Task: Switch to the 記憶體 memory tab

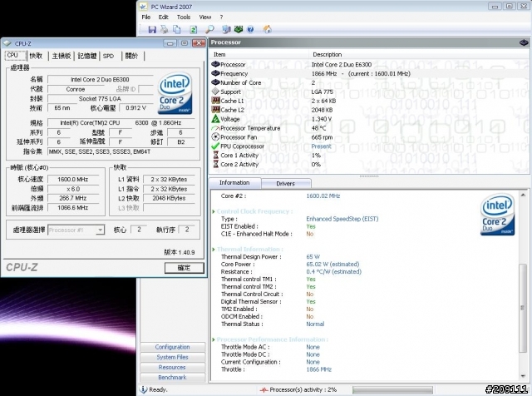Action: click(x=87, y=56)
